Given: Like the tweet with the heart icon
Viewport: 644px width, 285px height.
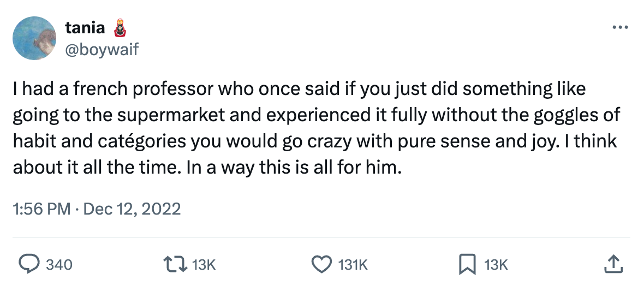Looking at the screenshot, I should 322,265.
